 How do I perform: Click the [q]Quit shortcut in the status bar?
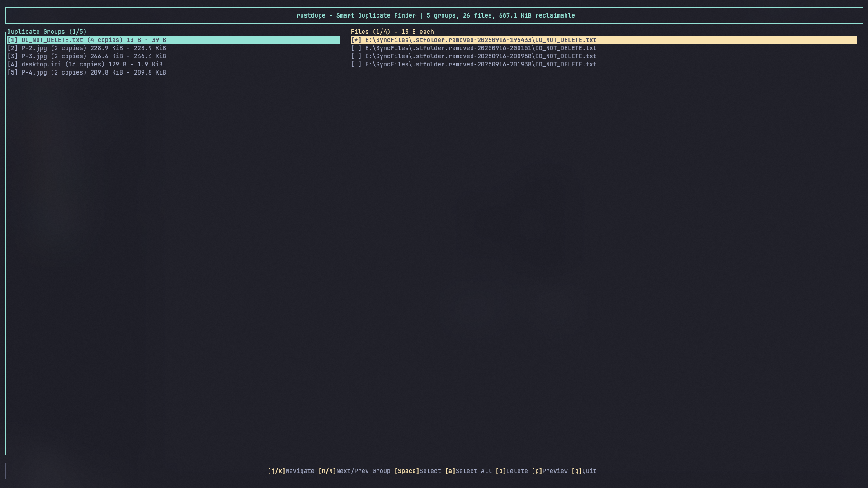pos(584,471)
